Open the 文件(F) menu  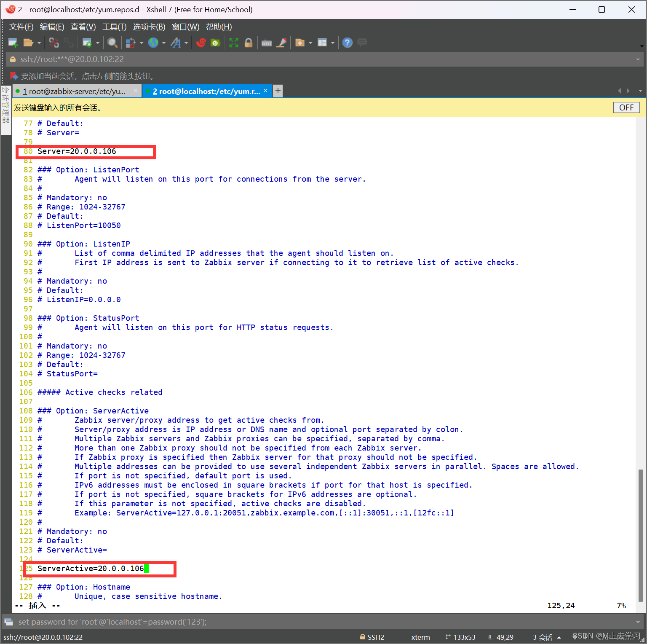21,27
